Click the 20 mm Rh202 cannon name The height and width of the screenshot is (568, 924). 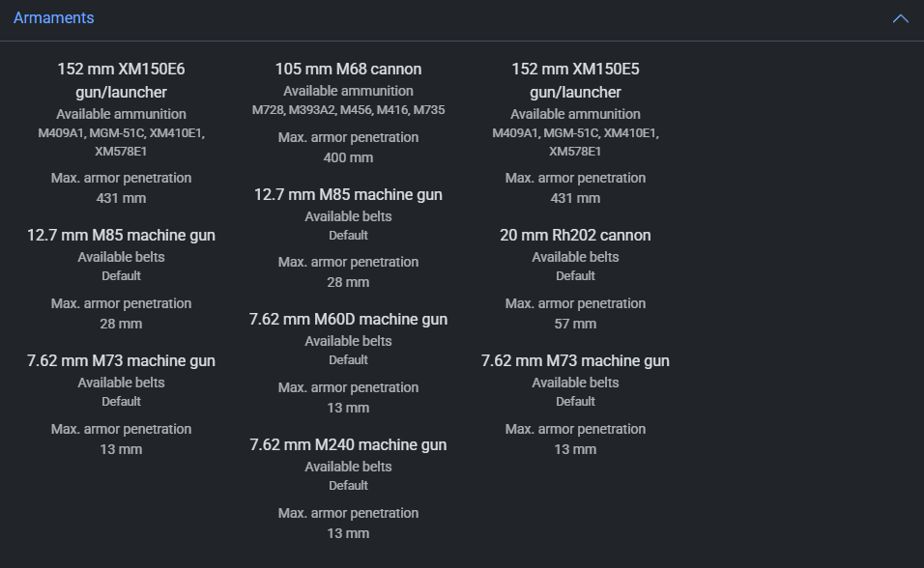pos(575,235)
